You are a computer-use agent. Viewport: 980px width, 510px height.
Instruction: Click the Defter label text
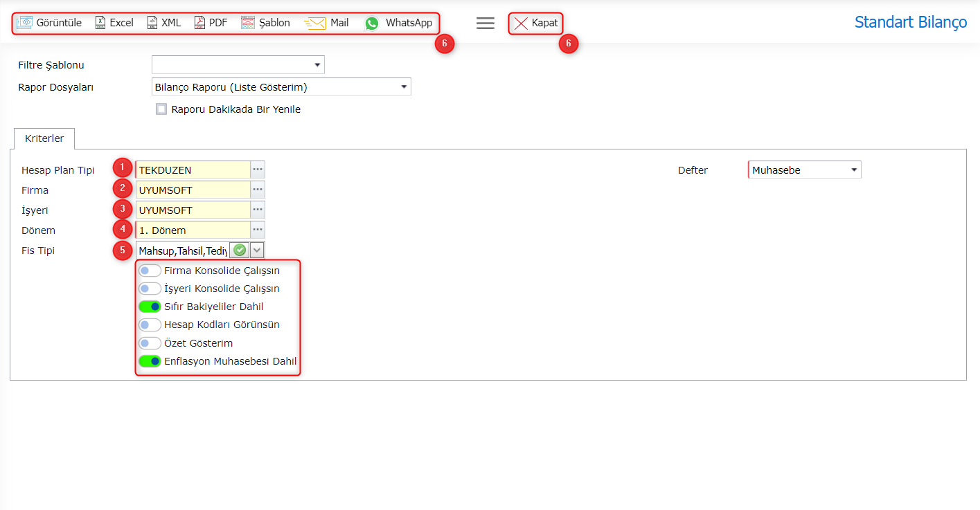pyautogui.click(x=693, y=170)
